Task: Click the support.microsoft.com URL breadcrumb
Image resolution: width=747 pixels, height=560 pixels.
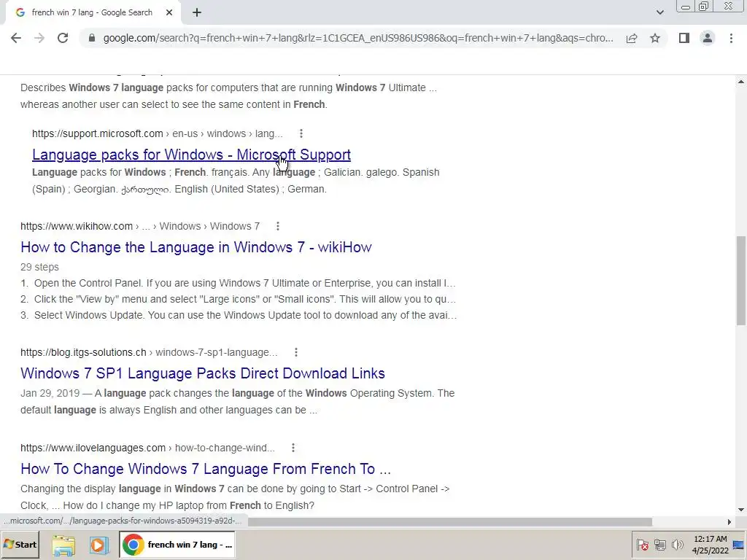Action: coord(158,134)
